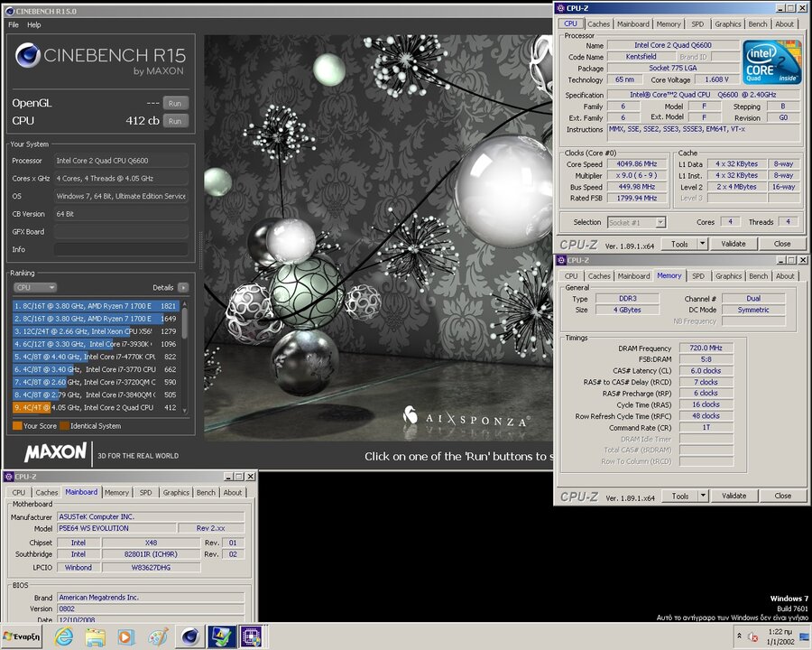Click the volume muted tray icon
The image size is (812, 650).
[753, 636]
